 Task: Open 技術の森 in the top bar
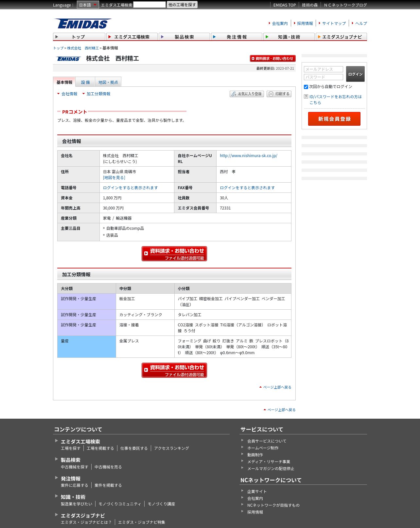click(x=310, y=5)
